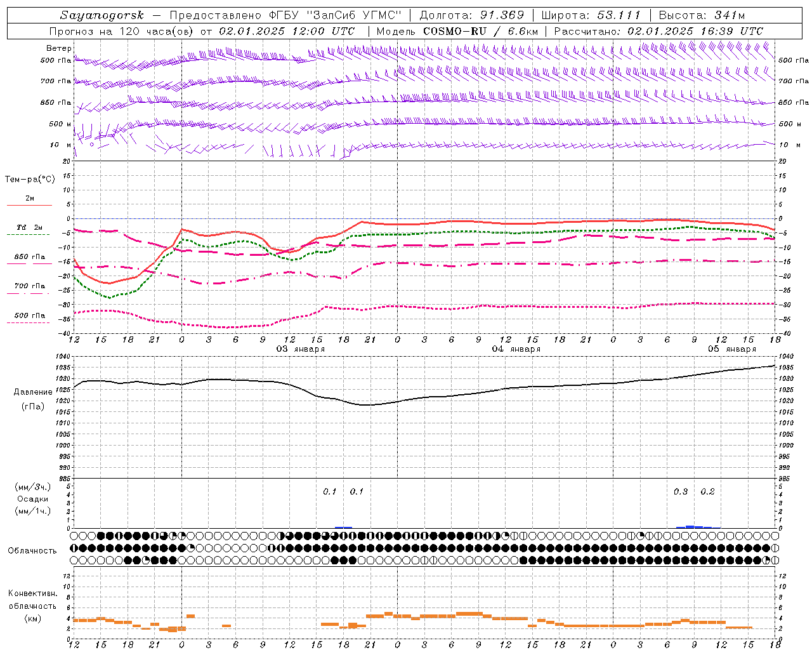Click the Модель COSMO-RU / 6.6км label
This screenshot has height=650, width=812.
click(x=457, y=31)
